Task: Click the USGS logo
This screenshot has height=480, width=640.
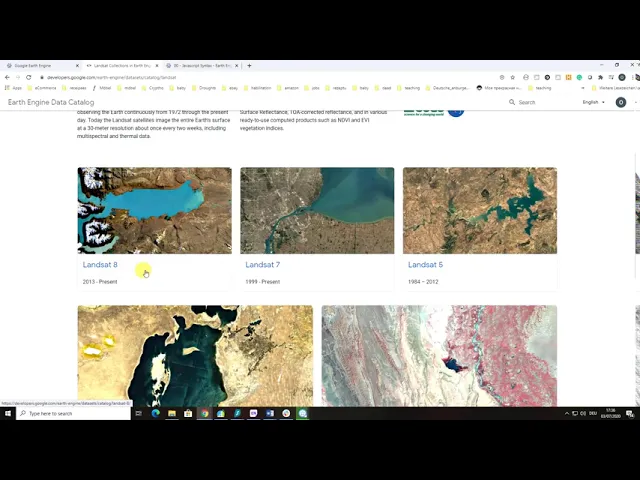Action: pyautogui.click(x=424, y=112)
